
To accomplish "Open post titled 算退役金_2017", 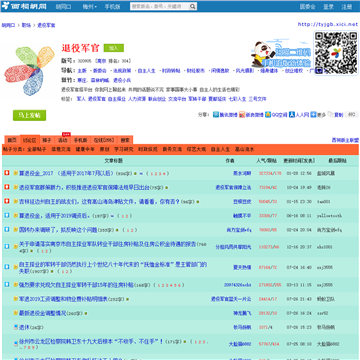I will tap(67, 173).
